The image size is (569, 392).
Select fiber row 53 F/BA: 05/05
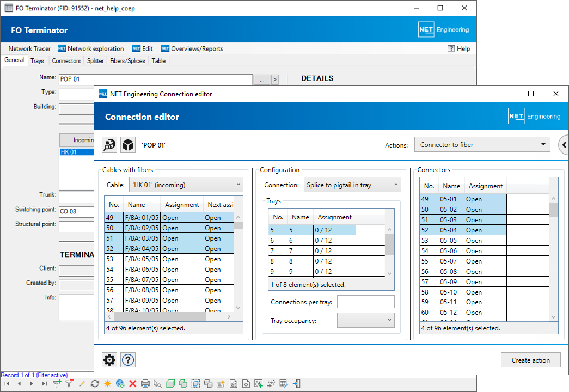(169, 259)
